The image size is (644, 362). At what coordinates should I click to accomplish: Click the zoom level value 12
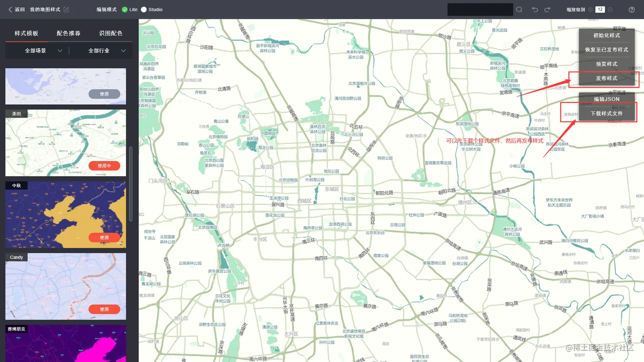pos(600,9)
